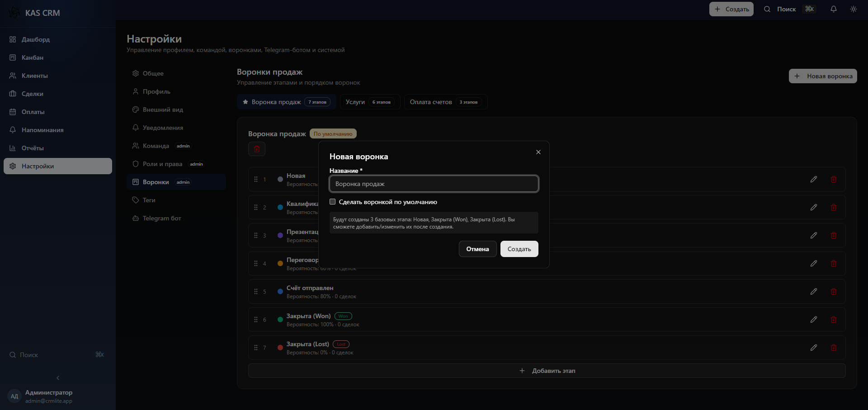This screenshot has height=410, width=868.
Task: Open the Теги settings section
Action: (176, 200)
